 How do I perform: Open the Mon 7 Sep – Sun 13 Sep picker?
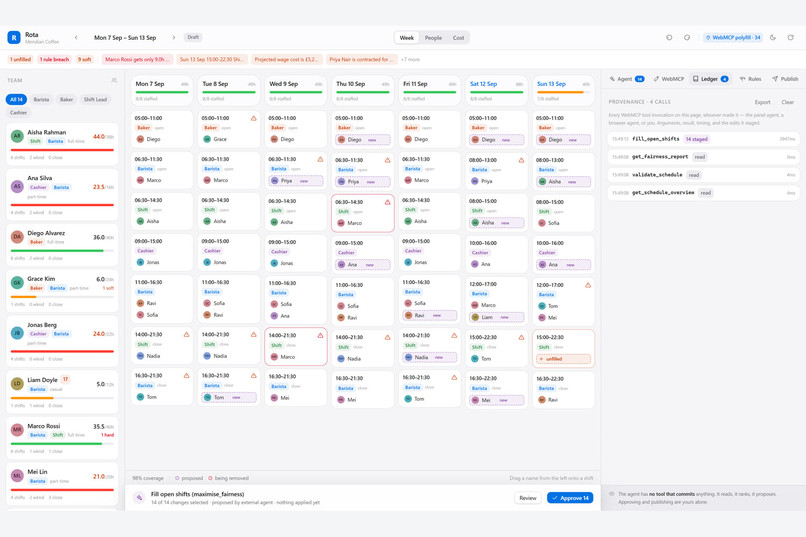(x=125, y=38)
